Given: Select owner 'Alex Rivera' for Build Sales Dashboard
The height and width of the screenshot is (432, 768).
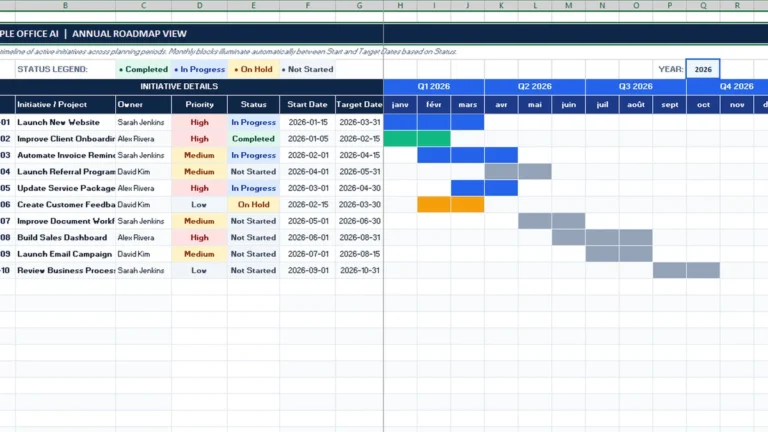Looking at the screenshot, I should coord(144,238).
